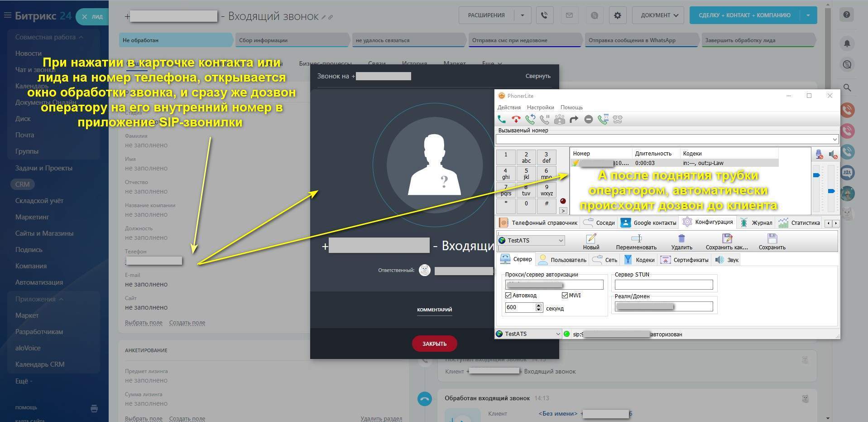Toggle the Автовход checkbox
The height and width of the screenshot is (422, 868).
tap(508, 295)
